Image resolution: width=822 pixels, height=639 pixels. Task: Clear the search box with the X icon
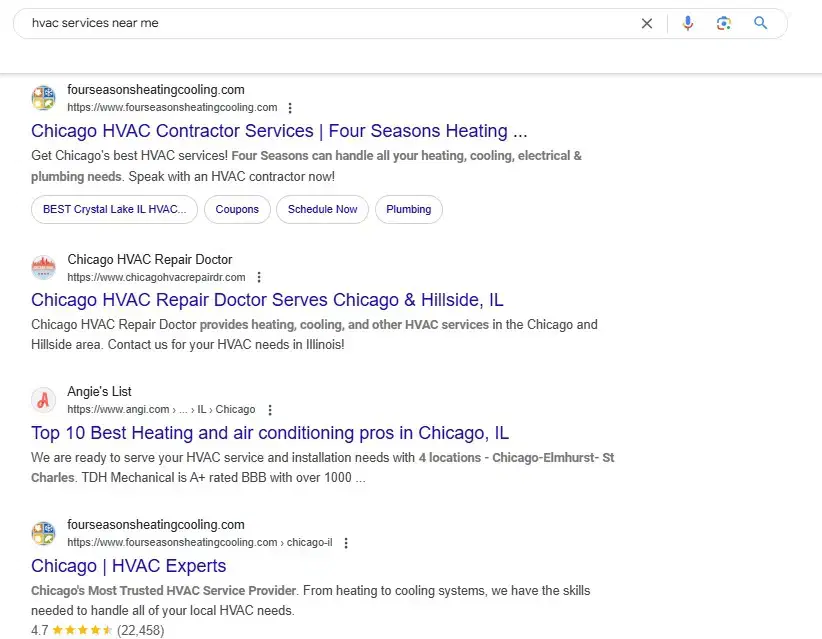pyautogui.click(x=646, y=24)
